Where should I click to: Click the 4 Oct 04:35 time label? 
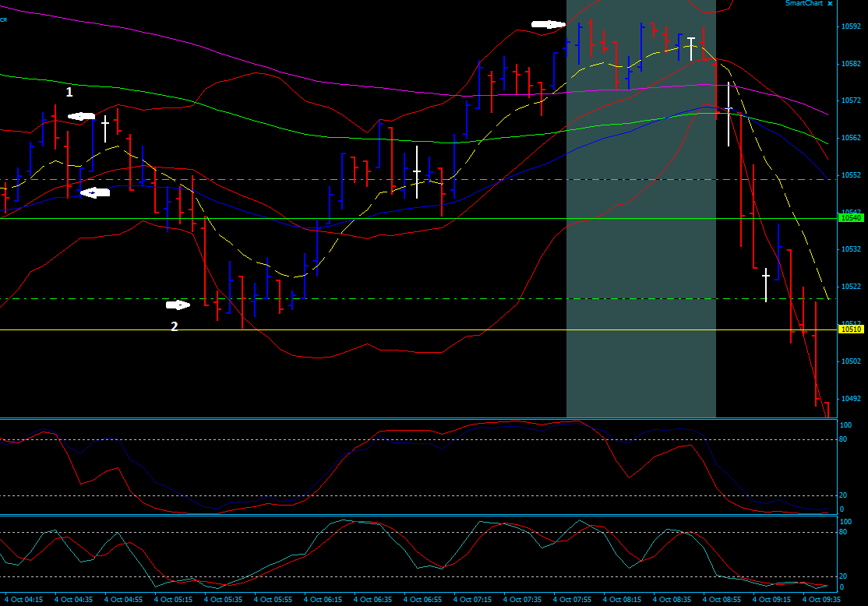tap(73, 599)
